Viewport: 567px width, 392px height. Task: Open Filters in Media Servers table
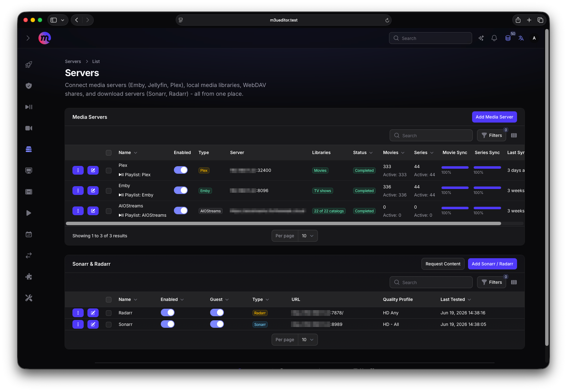pos(491,135)
